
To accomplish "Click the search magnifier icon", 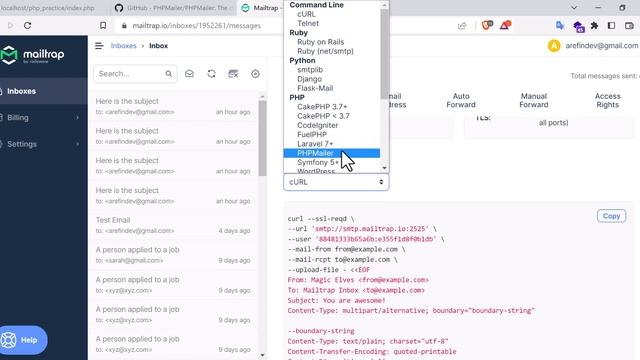I will coord(169,74).
